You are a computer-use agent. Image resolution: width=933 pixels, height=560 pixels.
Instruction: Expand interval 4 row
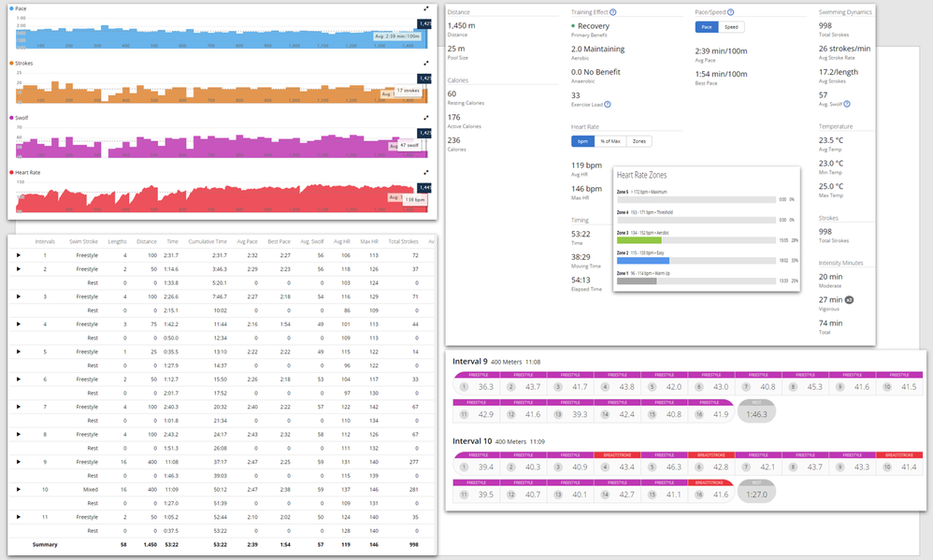pos(19,324)
